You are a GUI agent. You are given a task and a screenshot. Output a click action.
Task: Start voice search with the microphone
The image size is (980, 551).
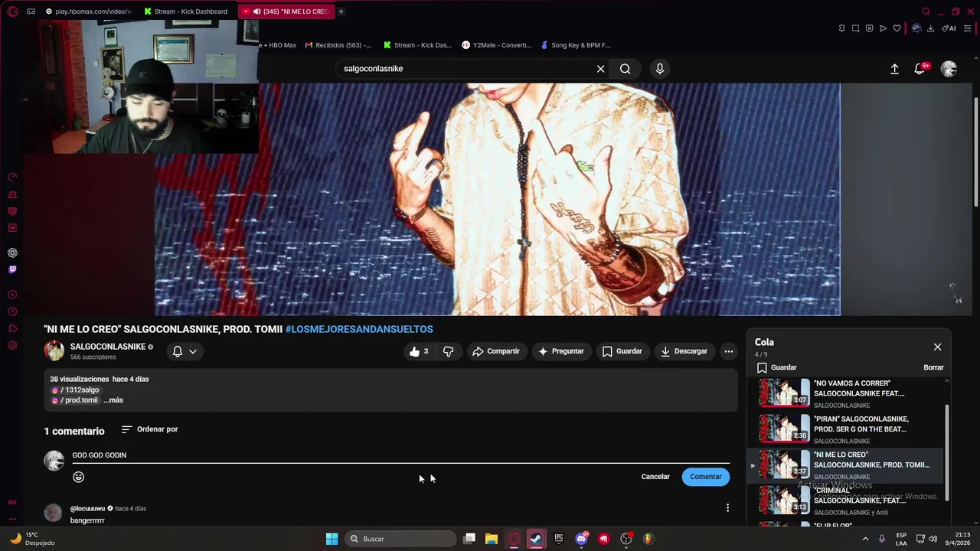(660, 69)
